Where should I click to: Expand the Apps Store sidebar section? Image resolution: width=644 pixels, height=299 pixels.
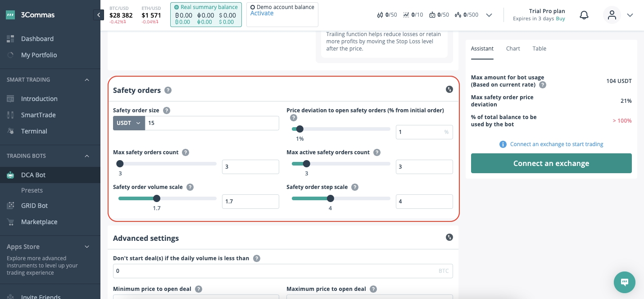(87, 247)
